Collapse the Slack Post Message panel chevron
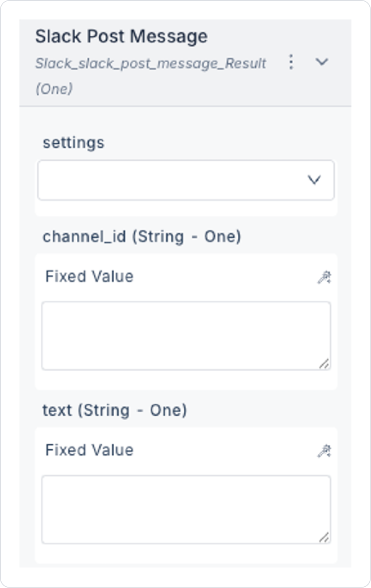 point(322,62)
